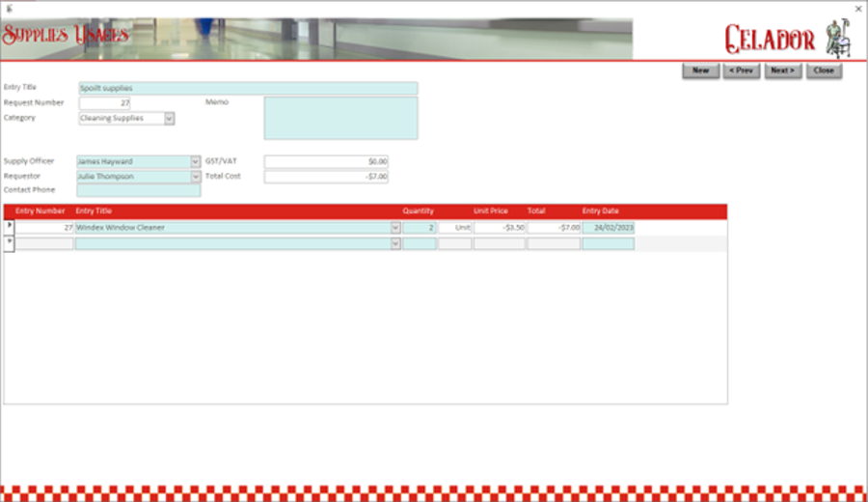This screenshot has height=502, width=868.
Task: Open Windex Window Cleaner entry title dropdown
Action: click(x=394, y=228)
